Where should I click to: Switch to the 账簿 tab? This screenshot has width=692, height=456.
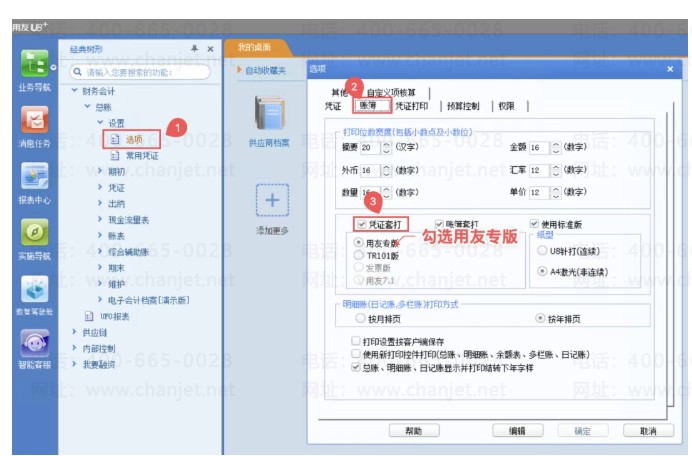pos(372,106)
